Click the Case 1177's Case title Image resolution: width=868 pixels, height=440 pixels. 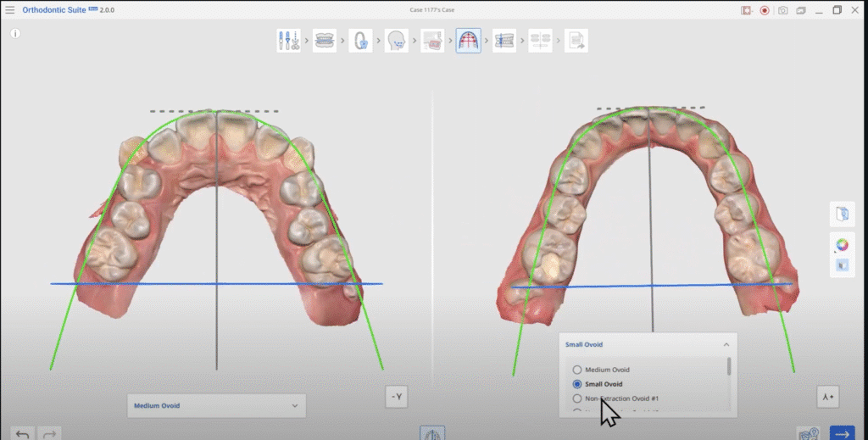click(432, 10)
